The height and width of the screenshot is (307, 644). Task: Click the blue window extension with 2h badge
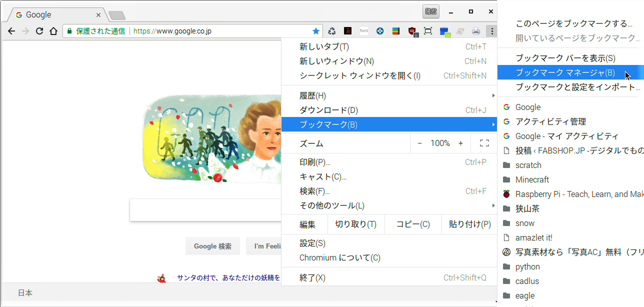[444, 31]
